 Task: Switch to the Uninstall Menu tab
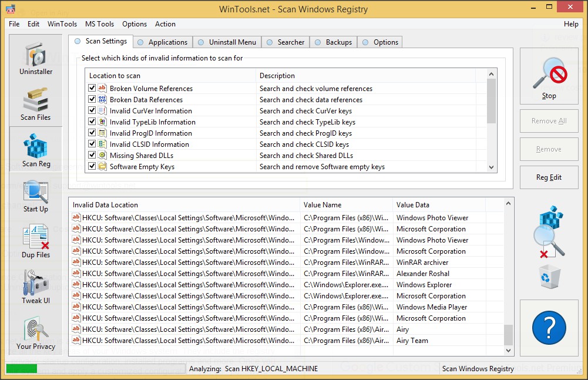coord(227,42)
